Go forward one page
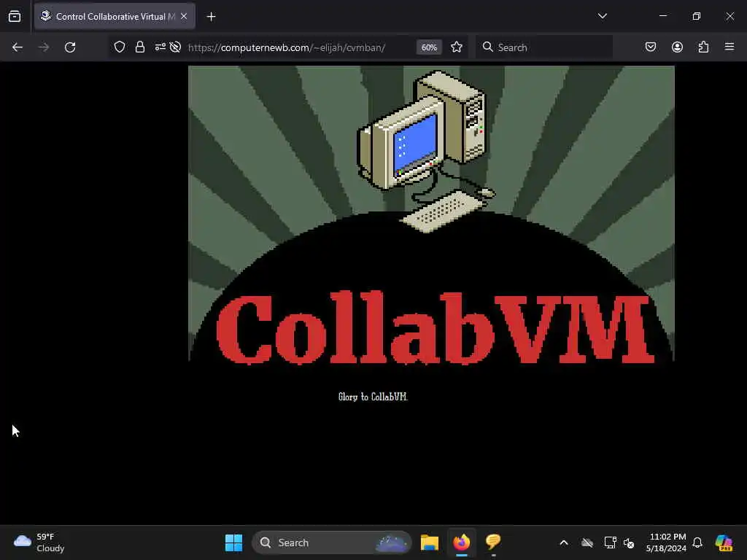This screenshot has height=560, width=747. coord(44,47)
